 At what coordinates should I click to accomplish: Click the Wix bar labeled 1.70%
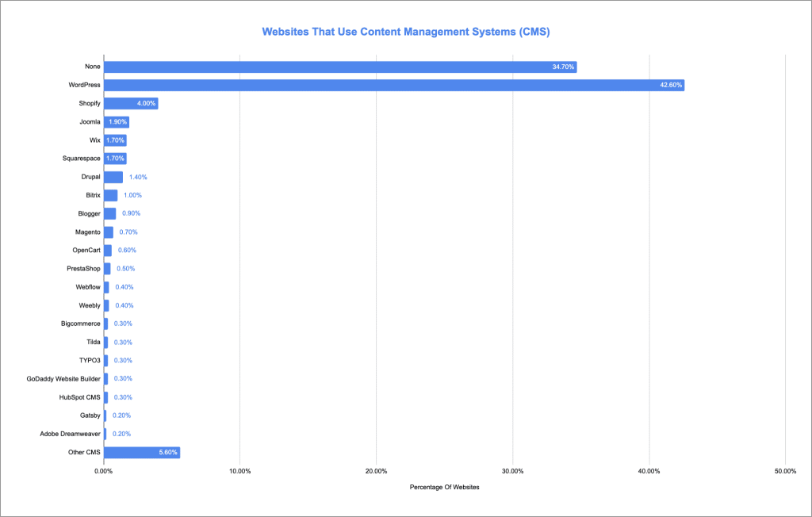click(115, 140)
